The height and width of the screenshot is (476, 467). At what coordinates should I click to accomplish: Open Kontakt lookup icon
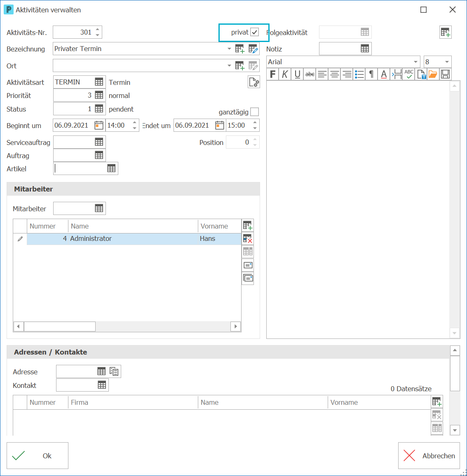[102, 385]
